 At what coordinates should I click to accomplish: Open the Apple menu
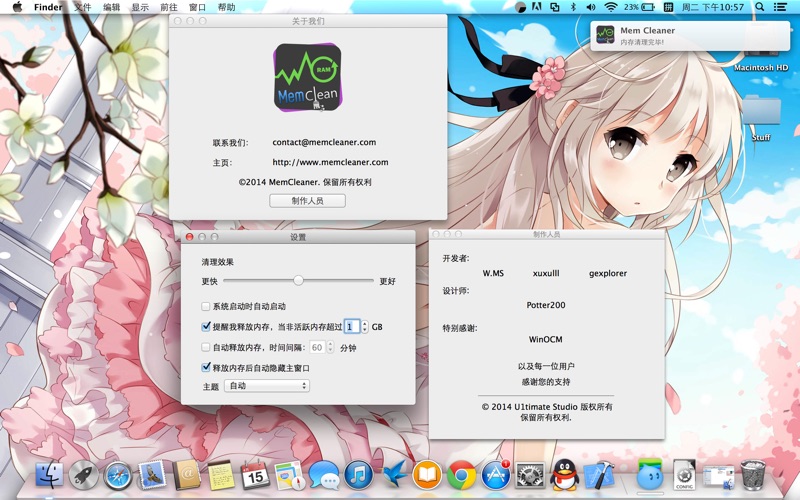click(17, 7)
